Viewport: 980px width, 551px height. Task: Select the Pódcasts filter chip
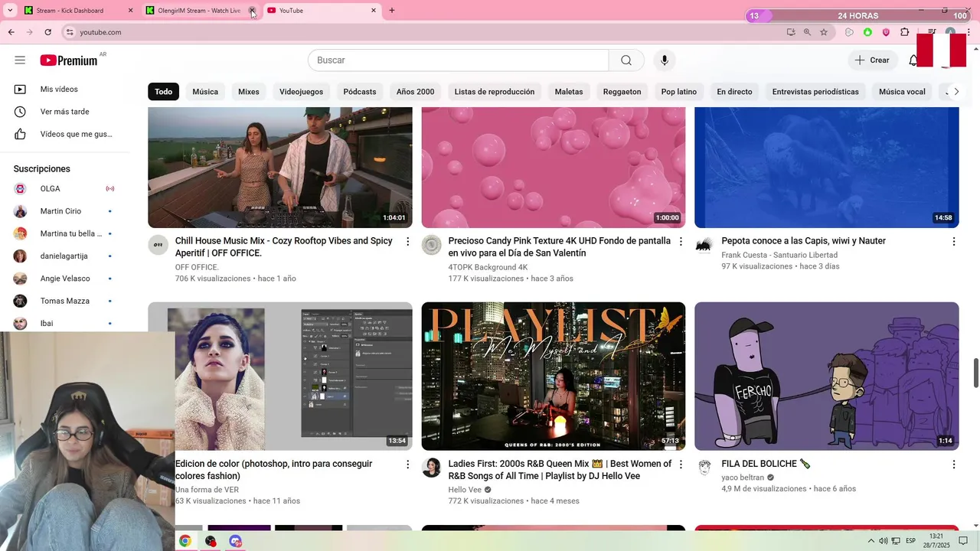(x=360, y=92)
